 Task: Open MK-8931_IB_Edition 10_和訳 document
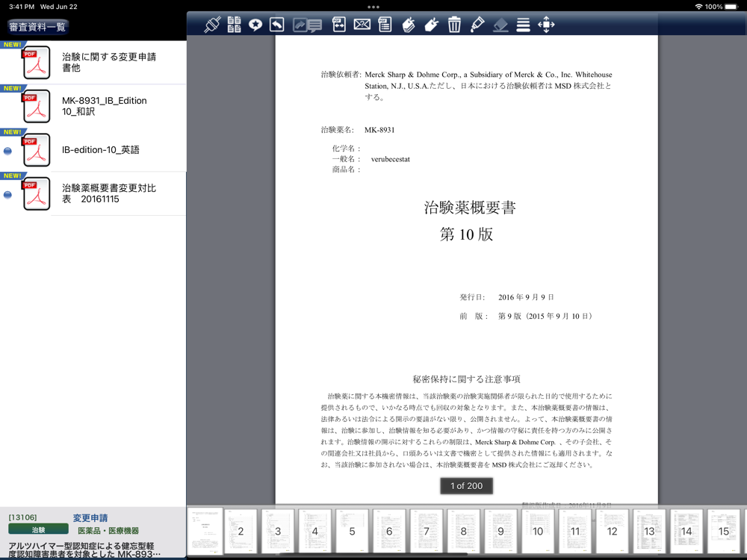(93, 106)
